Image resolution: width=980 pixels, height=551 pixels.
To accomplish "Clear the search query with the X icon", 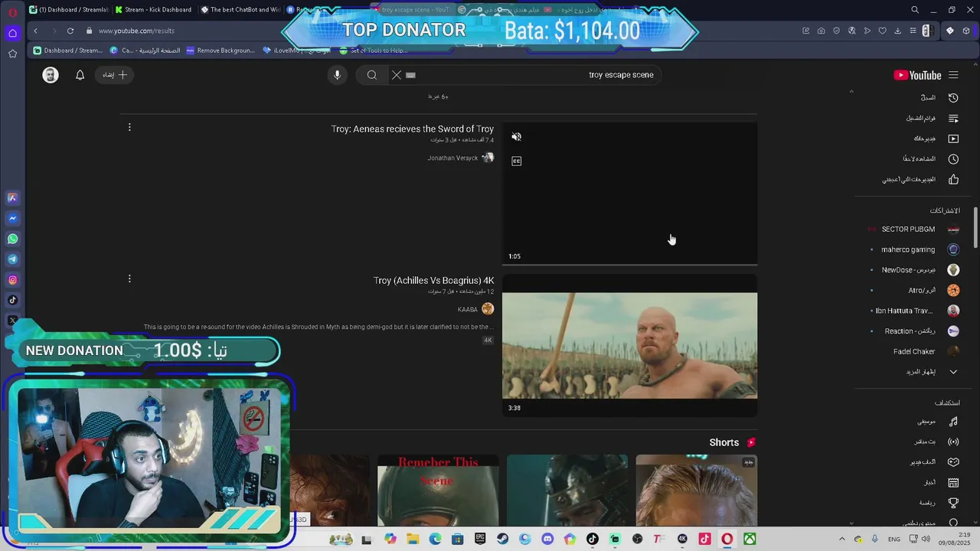I will (x=397, y=75).
